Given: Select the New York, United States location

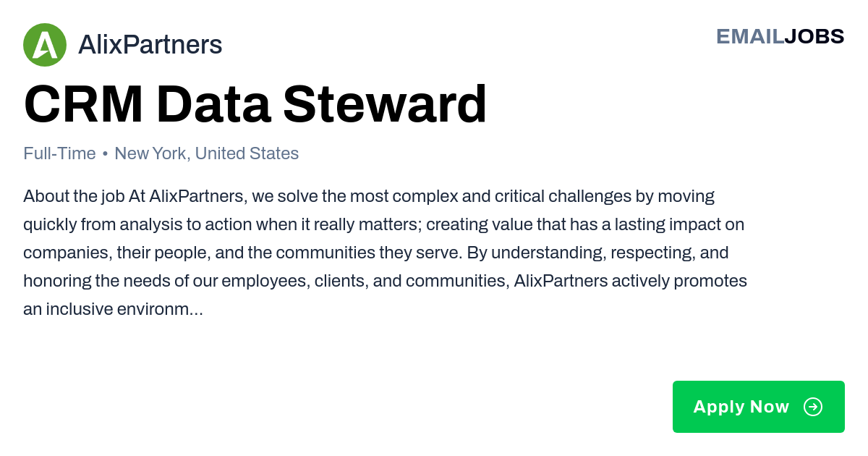Looking at the screenshot, I should [207, 153].
